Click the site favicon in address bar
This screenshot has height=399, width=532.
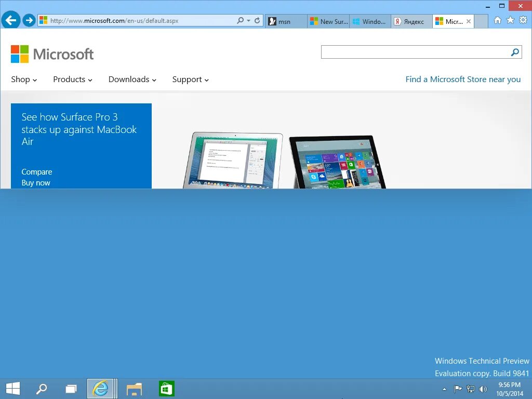click(x=44, y=20)
